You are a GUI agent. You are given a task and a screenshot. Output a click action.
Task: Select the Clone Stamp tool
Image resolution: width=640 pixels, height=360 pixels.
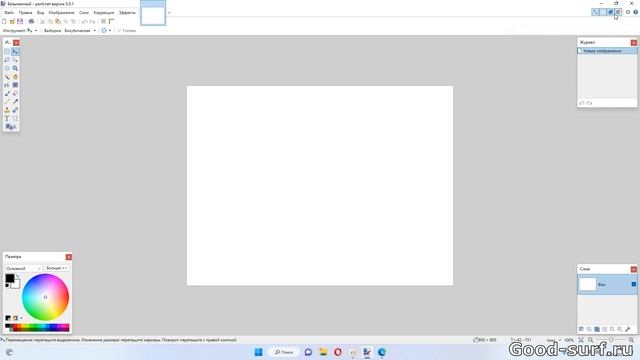coord(7,110)
